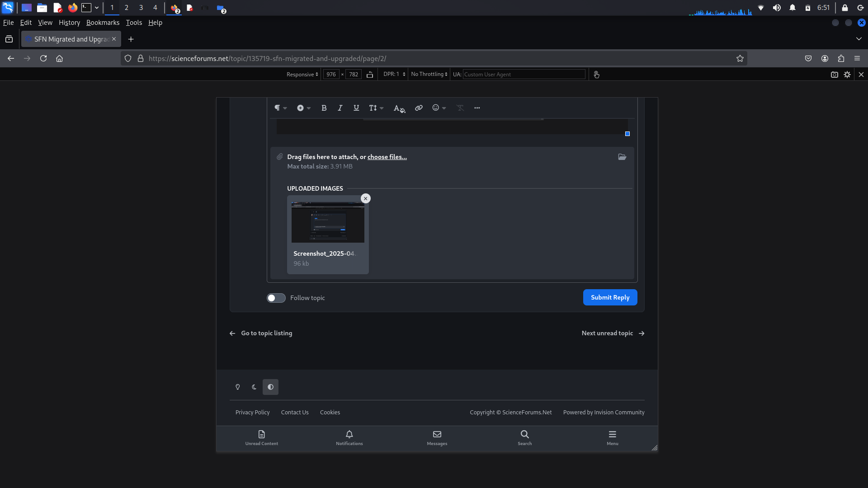Expand the paragraph format dropdown
Viewport: 868px width, 488px height.
point(280,108)
